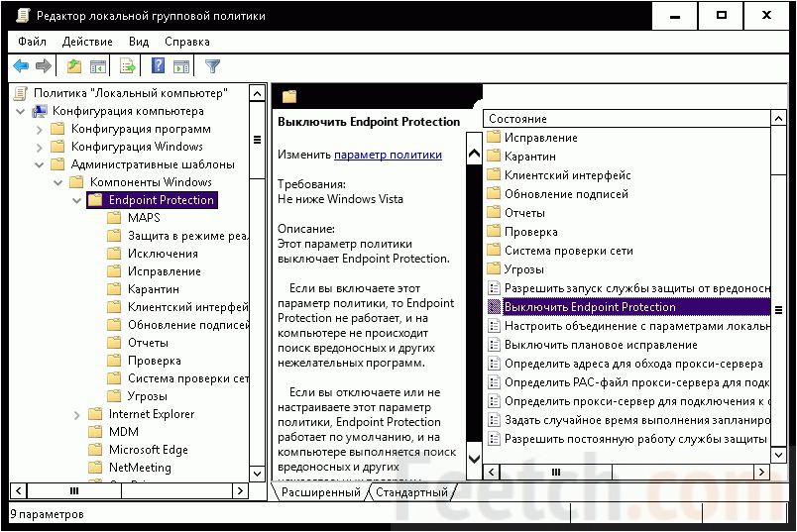Image resolution: width=797 pixels, height=532 pixels.
Task: Click the folder icon of Угрозы in right list
Action: pos(494,268)
